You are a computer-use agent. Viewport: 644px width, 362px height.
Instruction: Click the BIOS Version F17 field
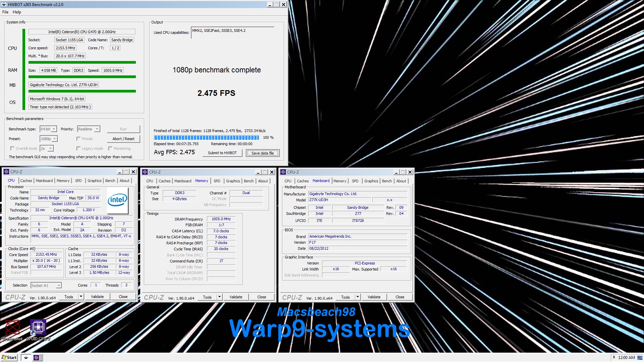358,242
